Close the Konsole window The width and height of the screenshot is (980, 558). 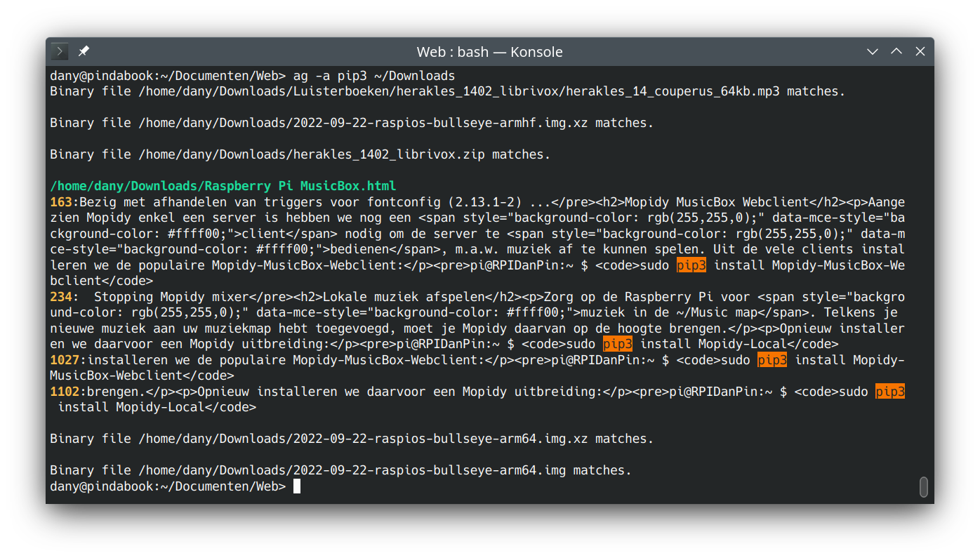point(920,51)
